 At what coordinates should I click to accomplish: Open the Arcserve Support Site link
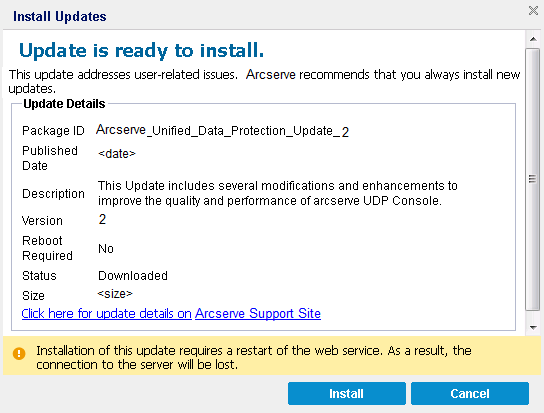coord(258,313)
